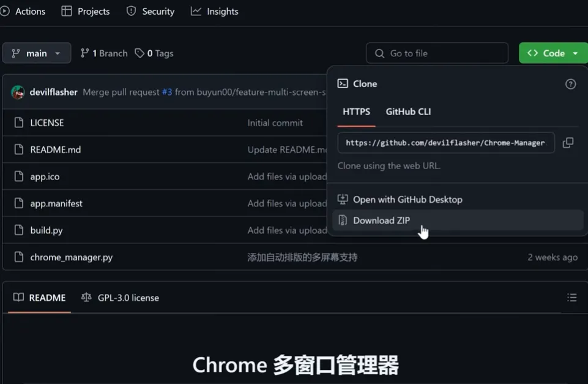
Task: Open the Clone help question mark
Action: 570,83
